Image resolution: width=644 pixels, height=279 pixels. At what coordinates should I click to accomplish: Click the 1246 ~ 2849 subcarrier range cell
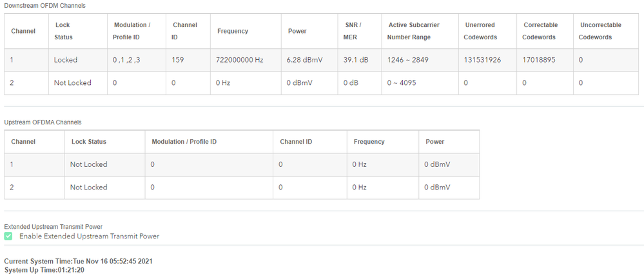tap(407, 60)
